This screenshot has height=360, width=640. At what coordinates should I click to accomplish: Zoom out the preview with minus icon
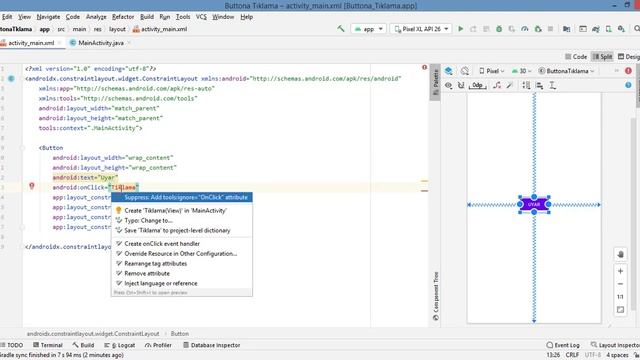pyautogui.click(x=620, y=284)
